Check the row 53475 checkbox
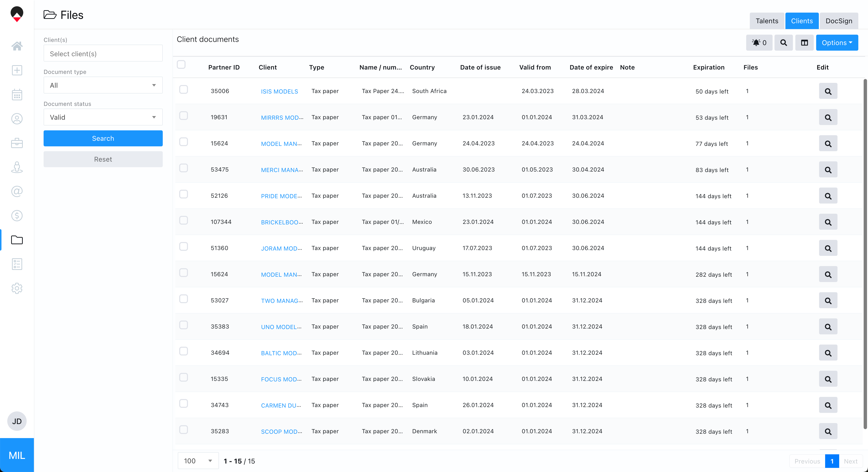 pos(184,168)
